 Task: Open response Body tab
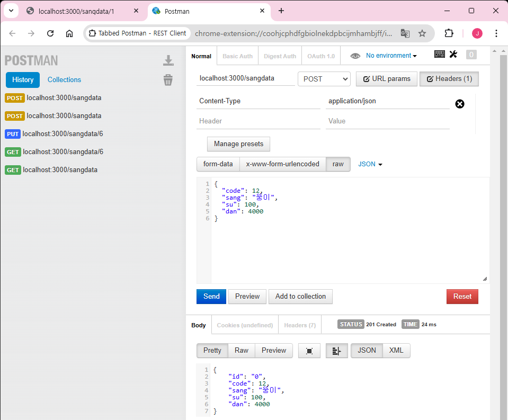[x=199, y=325]
